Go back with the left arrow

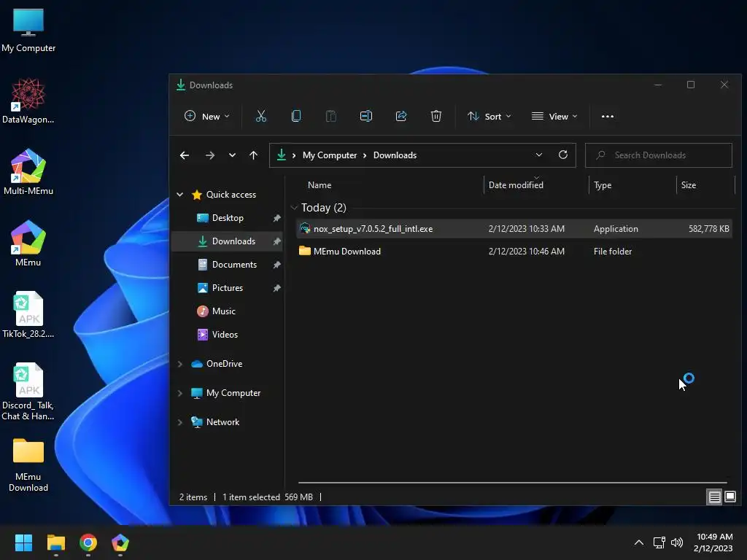(185, 155)
